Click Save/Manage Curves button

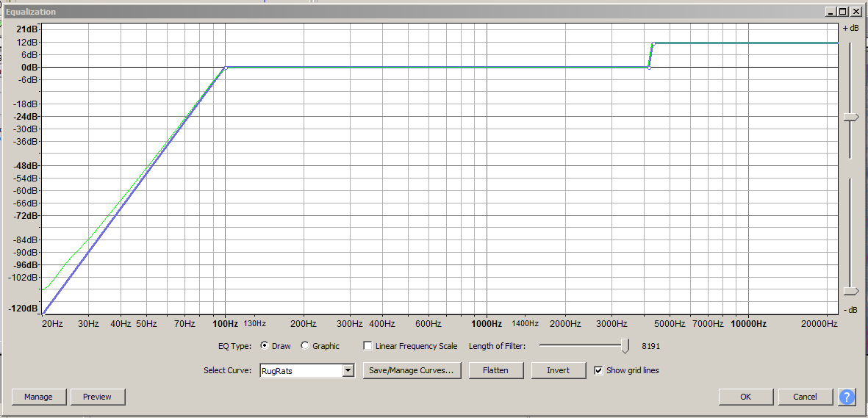[415, 370]
